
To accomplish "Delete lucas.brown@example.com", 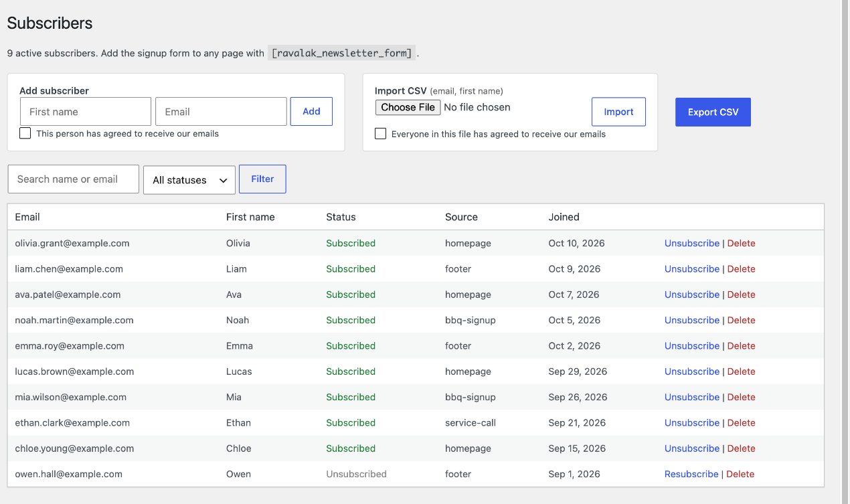I will coord(741,371).
